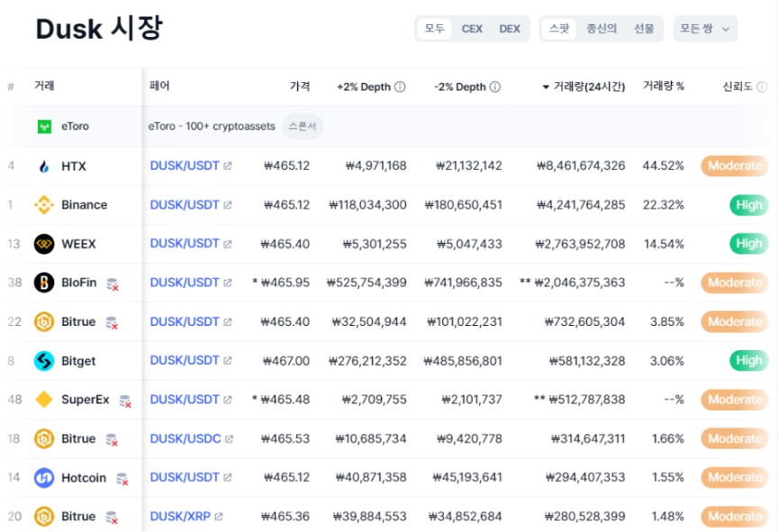Click the Bitget logo icon
Viewport: 778px width, 532px height.
(44, 361)
